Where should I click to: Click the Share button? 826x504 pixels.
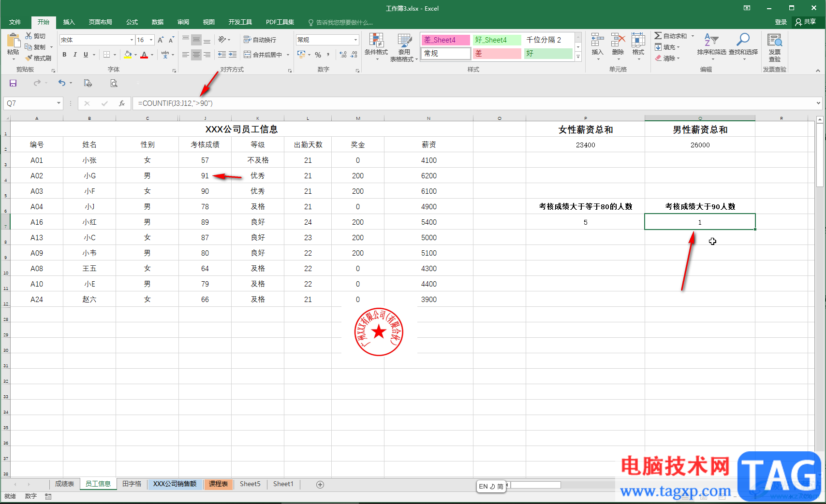click(x=806, y=22)
